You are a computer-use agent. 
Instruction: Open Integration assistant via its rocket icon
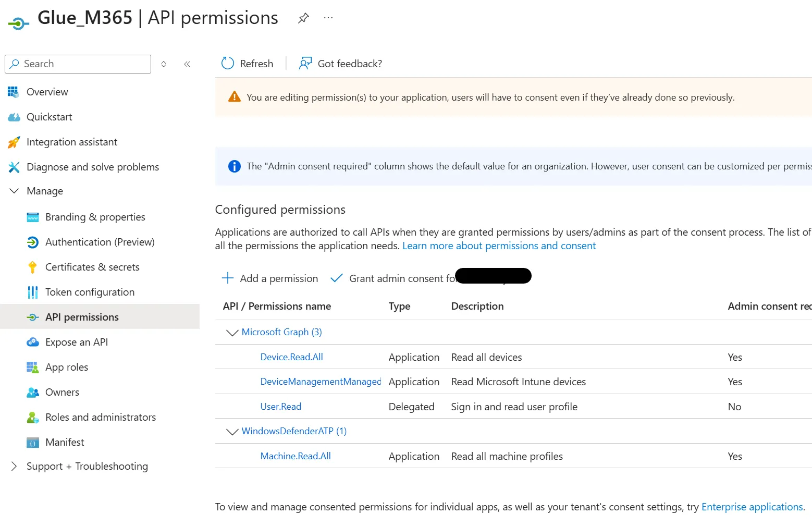[13, 141]
